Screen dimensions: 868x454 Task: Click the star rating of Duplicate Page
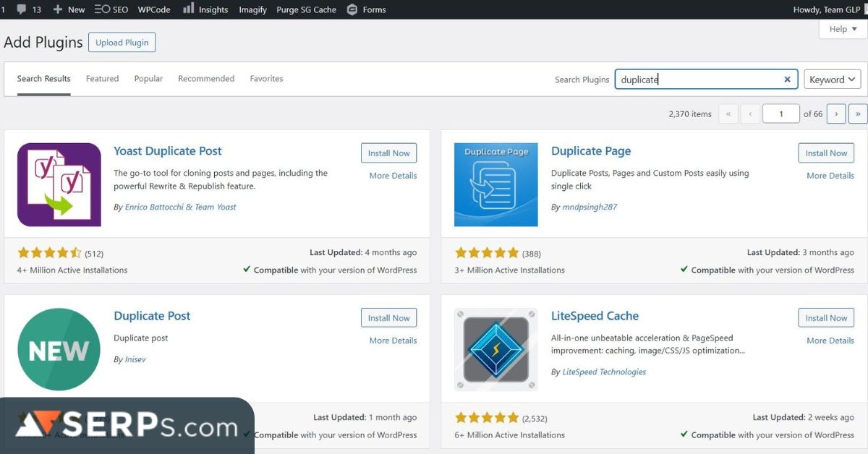point(487,253)
